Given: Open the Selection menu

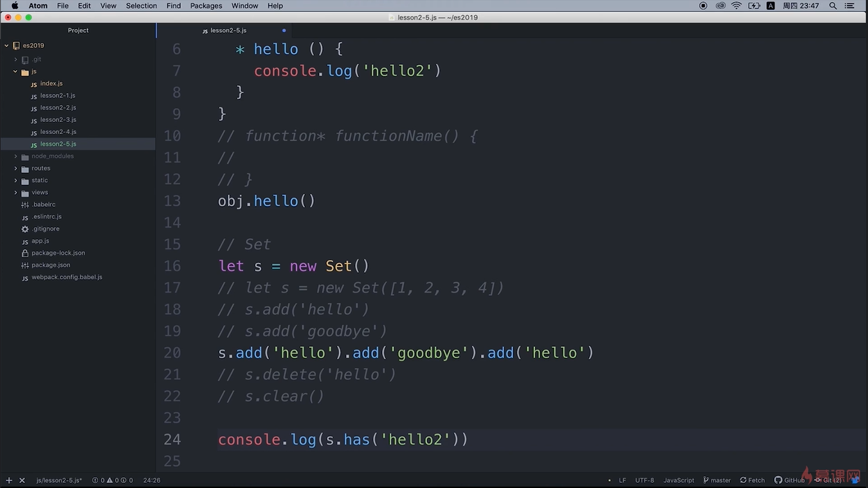Looking at the screenshot, I should pos(142,6).
